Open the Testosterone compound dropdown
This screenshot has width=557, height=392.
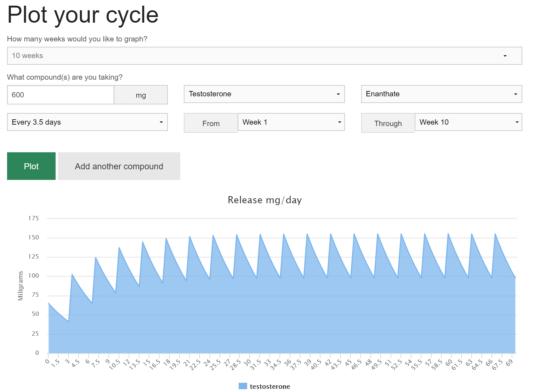coord(264,94)
